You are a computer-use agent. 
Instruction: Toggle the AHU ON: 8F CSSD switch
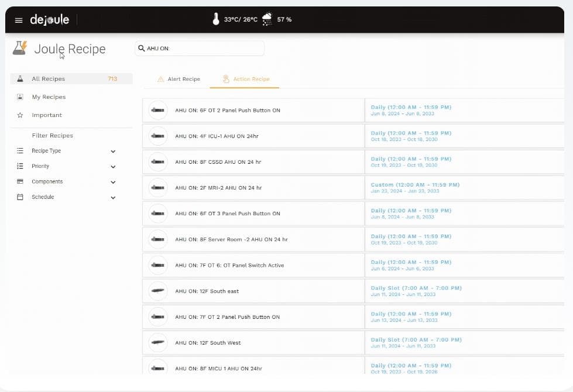coord(157,161)
